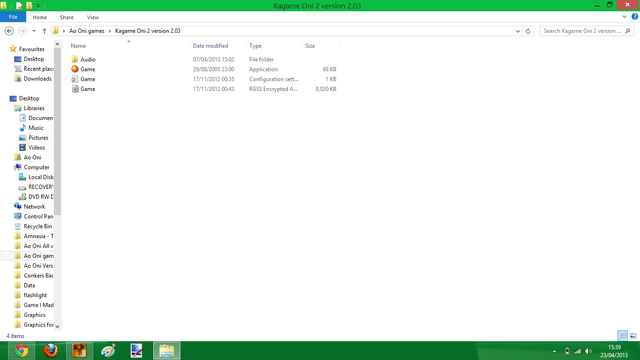Click the search magnifier icon
640x360 pixels.
[x=628, y=31]
